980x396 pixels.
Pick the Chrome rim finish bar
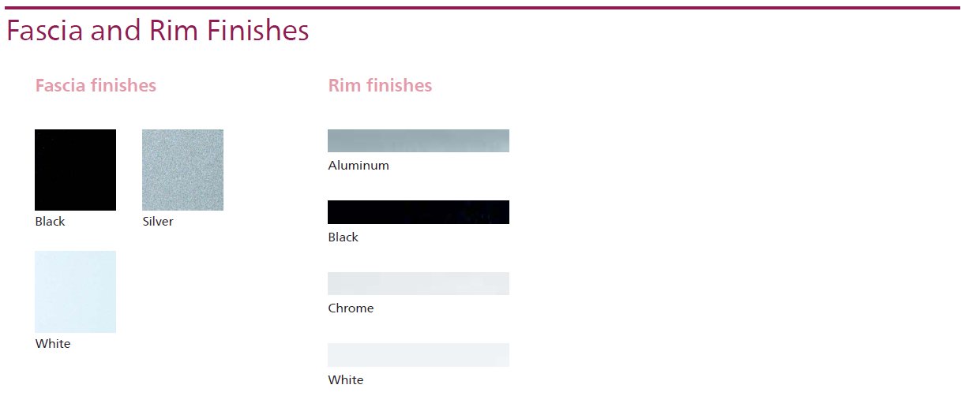point(418,283)
